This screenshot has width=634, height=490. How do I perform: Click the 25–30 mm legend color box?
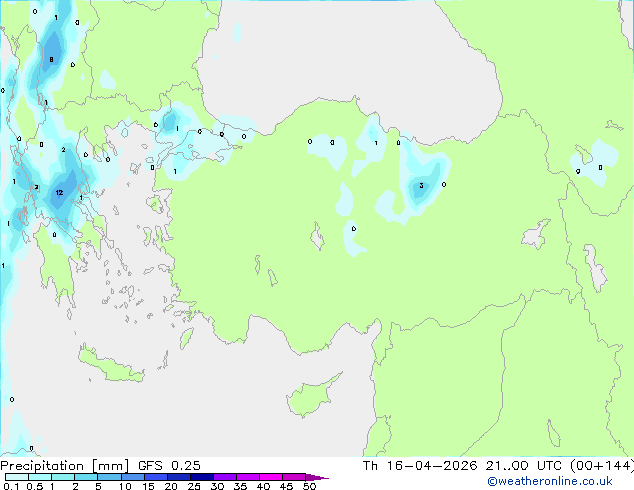(x=202, y=477)
